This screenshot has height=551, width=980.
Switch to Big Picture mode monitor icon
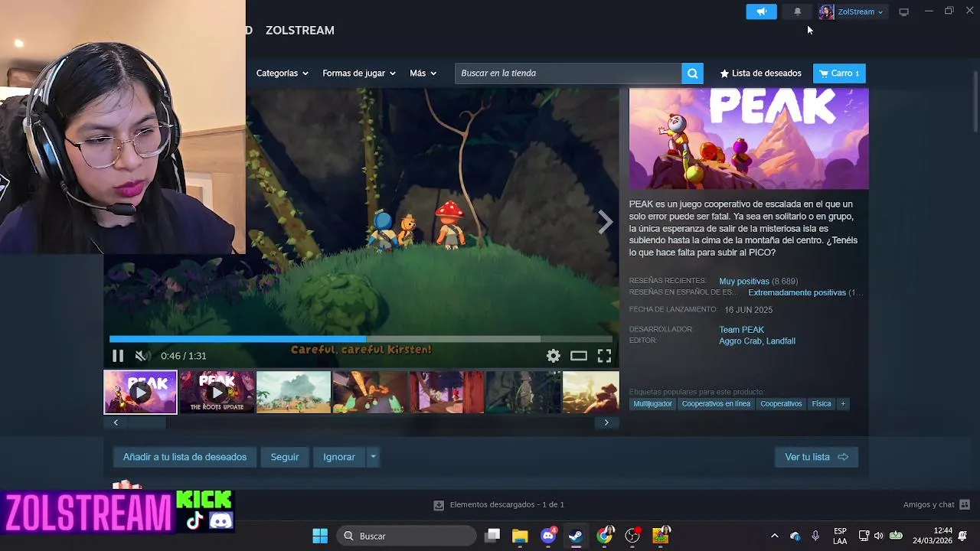(903, 11)
